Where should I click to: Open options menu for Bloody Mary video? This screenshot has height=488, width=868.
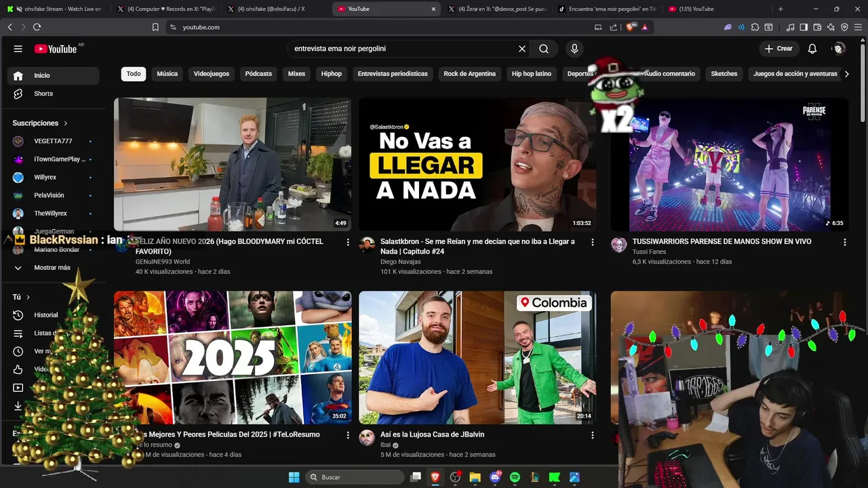(x=348, y=242)
